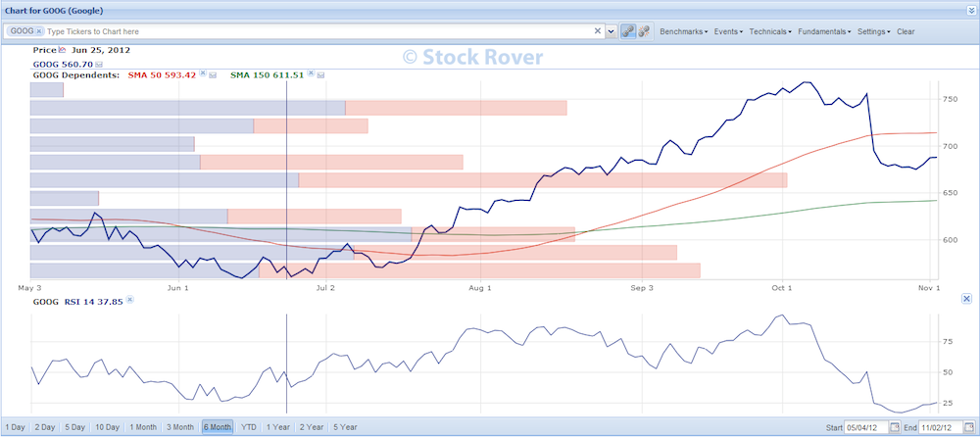Click the SMA 150 611.51 label

tap(268, 75)
